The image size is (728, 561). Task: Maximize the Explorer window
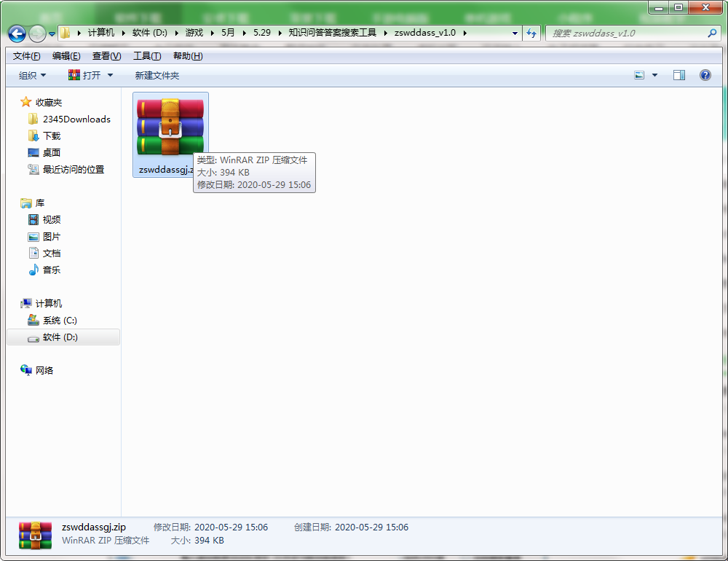[678, 8]
